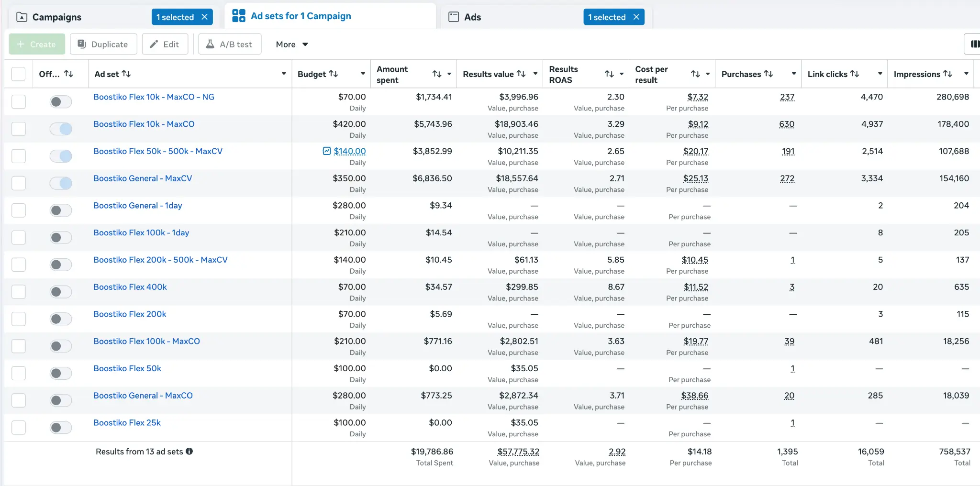Check the Boostiko Flex 400k row checkbox
The image size is (980, 486).
click(x=18, y=291)
